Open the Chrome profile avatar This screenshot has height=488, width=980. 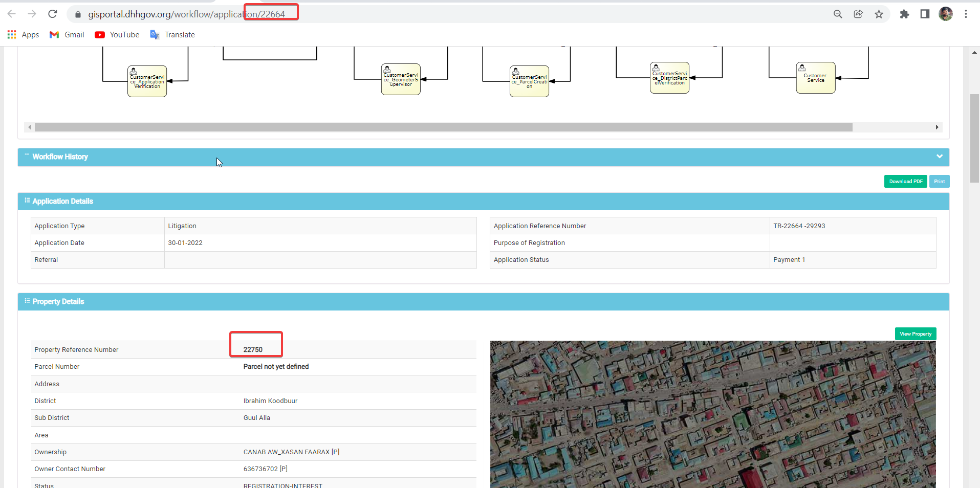(x=946, y=14)
